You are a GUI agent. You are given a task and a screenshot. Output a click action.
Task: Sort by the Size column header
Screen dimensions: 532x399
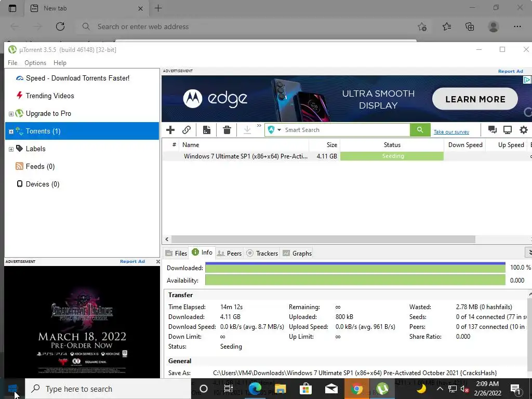point(324,145)
